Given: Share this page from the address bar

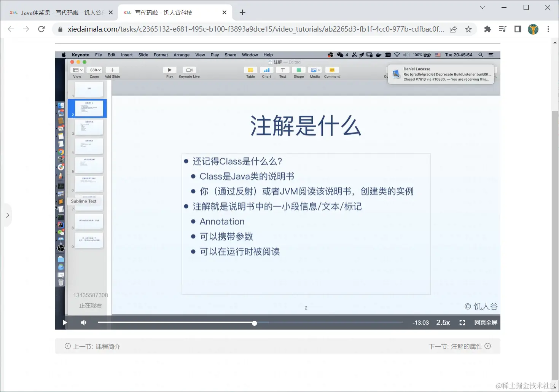Looking at the screenshot, I should [x=453, y=29].
